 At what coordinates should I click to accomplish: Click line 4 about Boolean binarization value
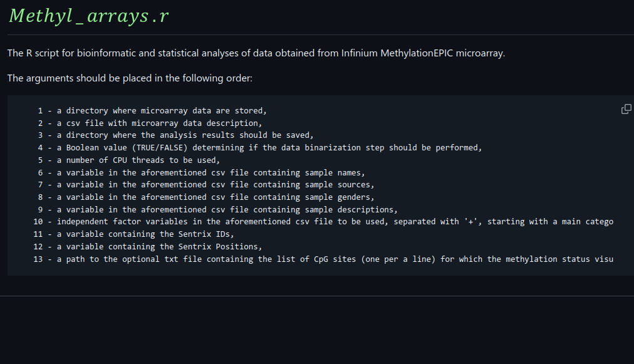[x=260, y=148]
